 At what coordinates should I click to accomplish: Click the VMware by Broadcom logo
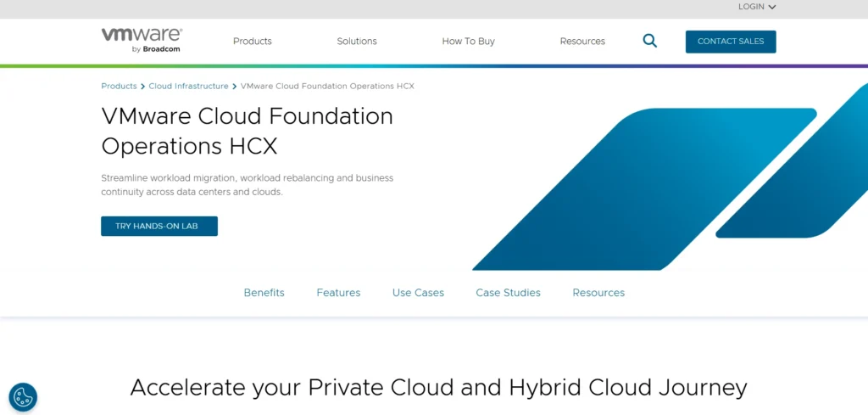(x=142, y=41)
